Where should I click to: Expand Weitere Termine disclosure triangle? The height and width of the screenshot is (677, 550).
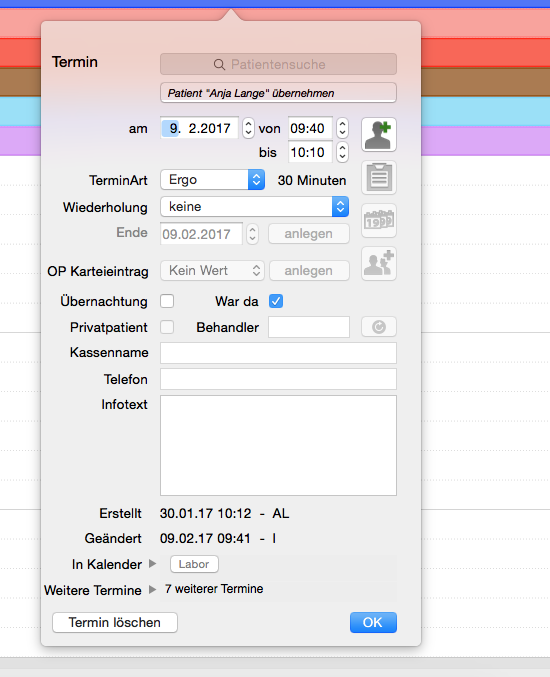click(x=152, y=589)
